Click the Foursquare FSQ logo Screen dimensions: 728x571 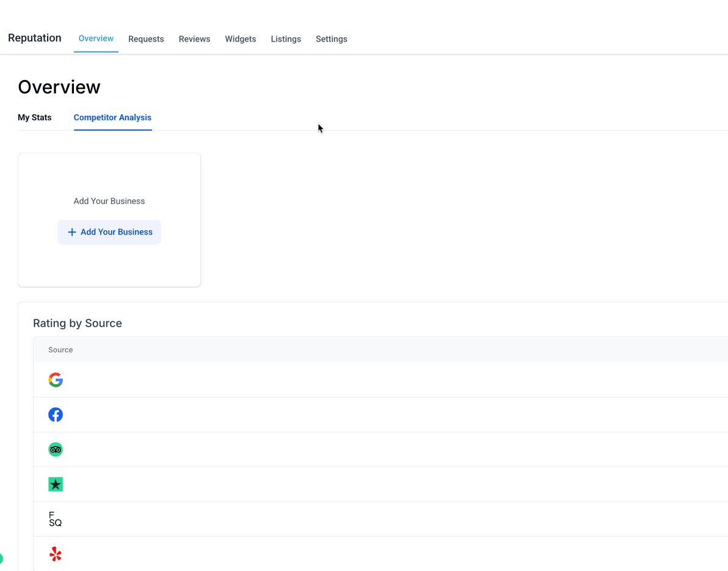click(x=55, y=519)
